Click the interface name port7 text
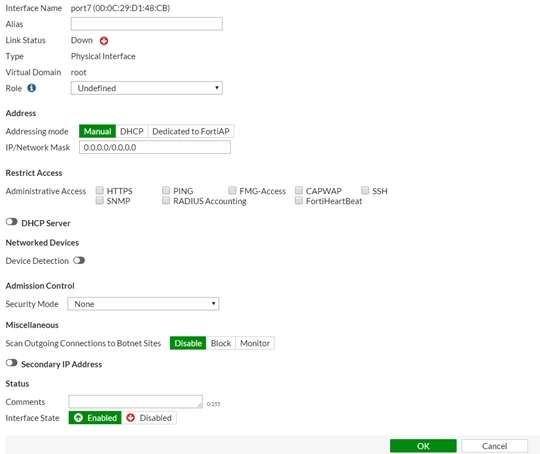The image size is (540, 454). pyautogui.click(x=121, y=8)
